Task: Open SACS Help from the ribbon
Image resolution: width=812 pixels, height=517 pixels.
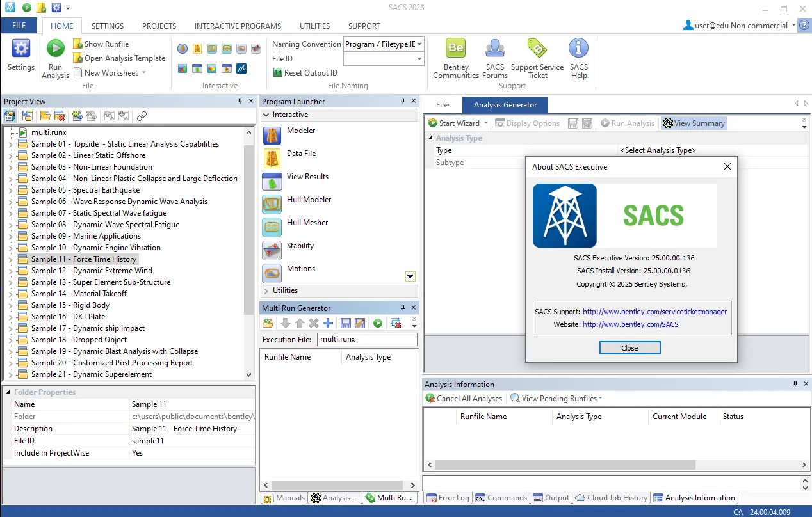Action: coord(578,58)
